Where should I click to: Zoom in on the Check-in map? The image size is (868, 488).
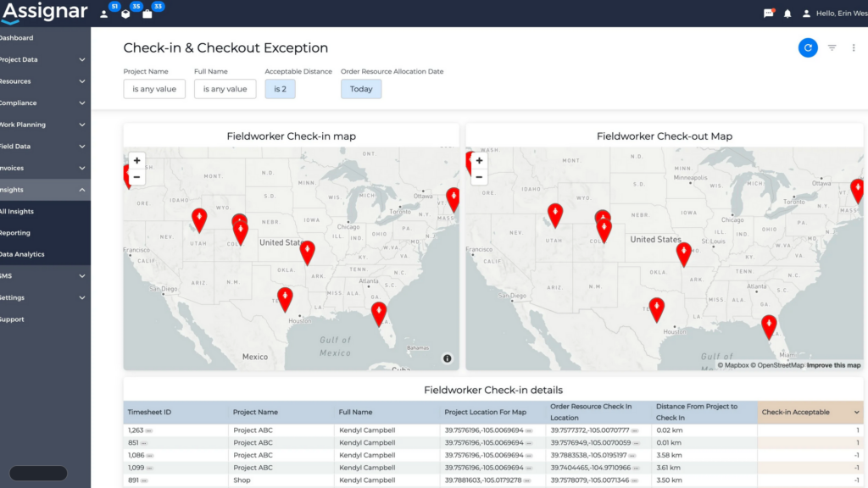(136, 160)
